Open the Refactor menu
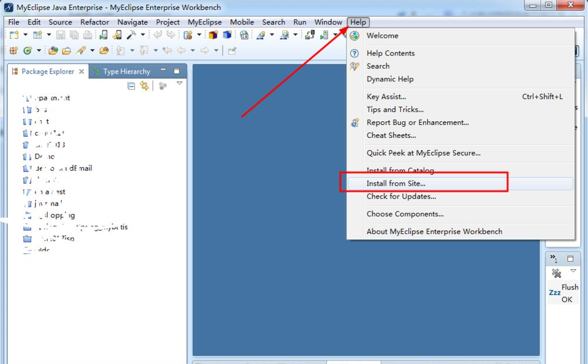 click(94, 22)
